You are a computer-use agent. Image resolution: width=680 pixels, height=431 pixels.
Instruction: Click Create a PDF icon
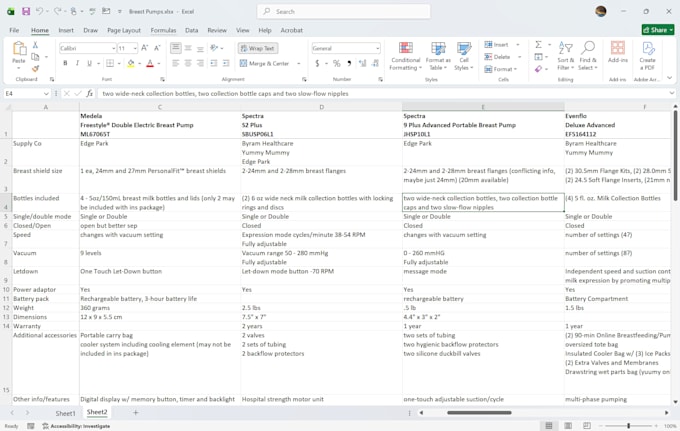click(647, 56)
